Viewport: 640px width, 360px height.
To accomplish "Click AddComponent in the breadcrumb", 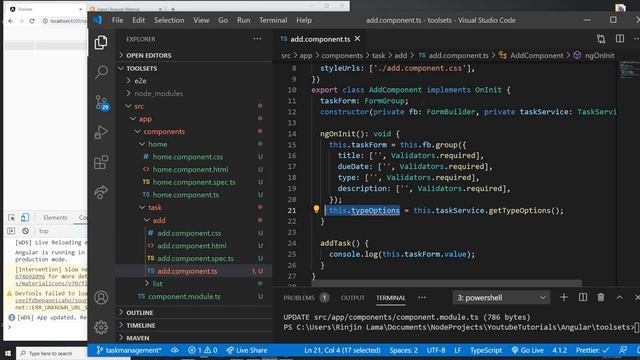I will 536,56.
